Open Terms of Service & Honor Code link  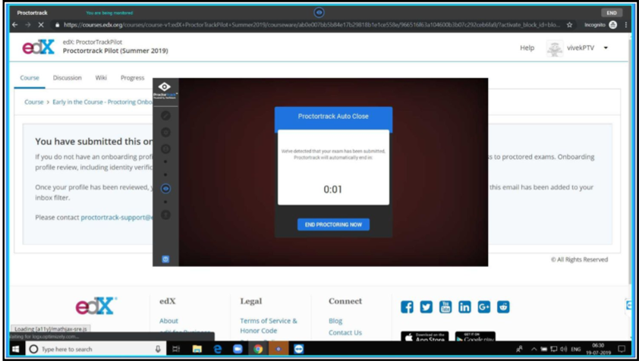coord(269,326)
